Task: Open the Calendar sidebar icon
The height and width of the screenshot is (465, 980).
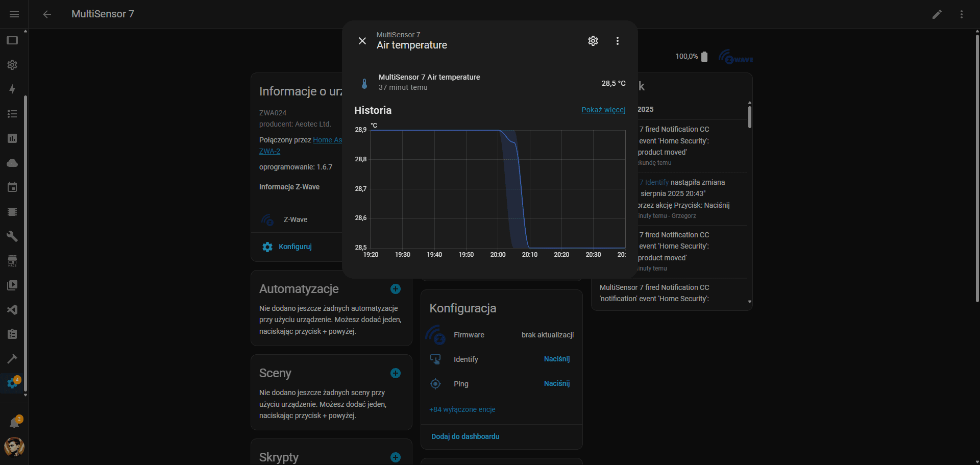Action: coord(12,187)
